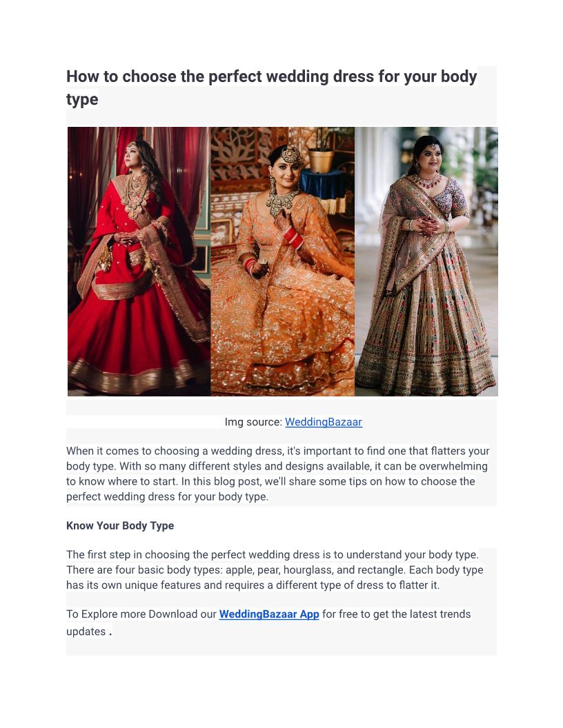Select the multicolor lehenga bride photo

pyautogui.click(x=426, y=261)
